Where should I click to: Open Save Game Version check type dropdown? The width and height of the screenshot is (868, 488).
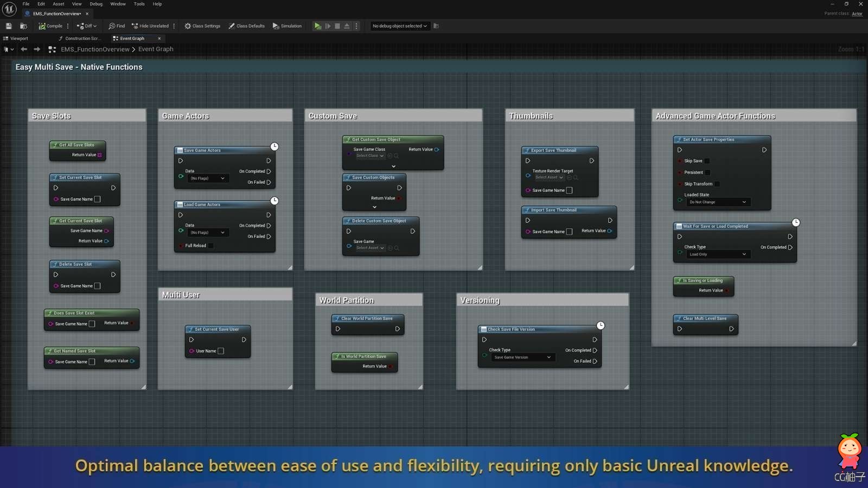point(523,357)
